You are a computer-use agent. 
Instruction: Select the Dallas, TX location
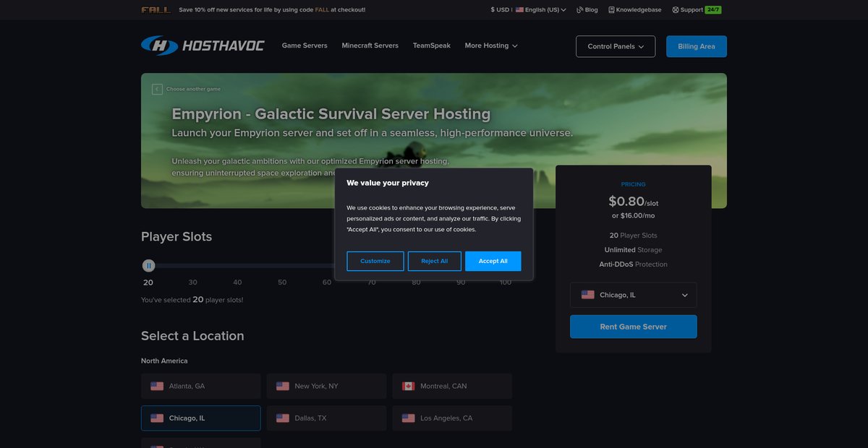point(327,418)
